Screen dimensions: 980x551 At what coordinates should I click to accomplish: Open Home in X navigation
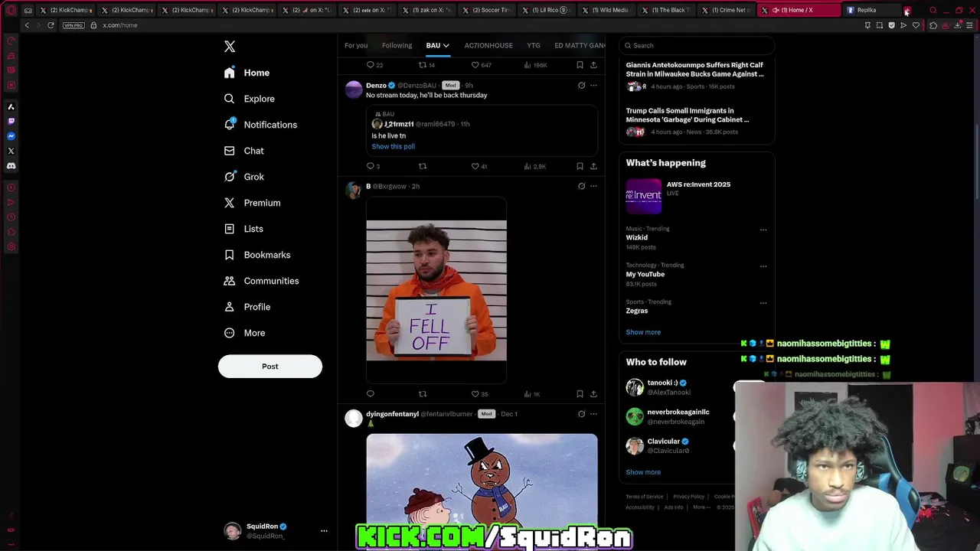click(247, 73)
